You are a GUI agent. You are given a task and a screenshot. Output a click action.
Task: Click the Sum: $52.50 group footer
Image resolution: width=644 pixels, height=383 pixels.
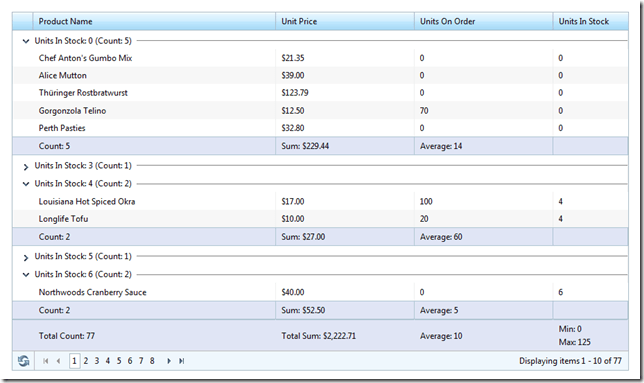pyautogui.click(x=345, y=310)
